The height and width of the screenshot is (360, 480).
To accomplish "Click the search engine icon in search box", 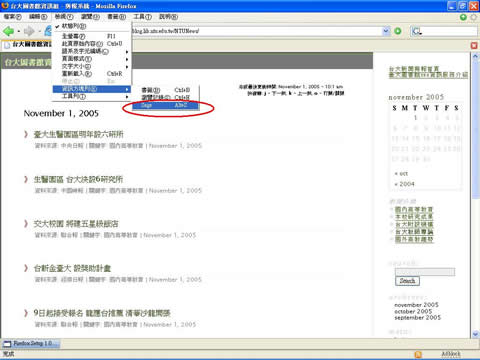I will [x=417, y=31].
